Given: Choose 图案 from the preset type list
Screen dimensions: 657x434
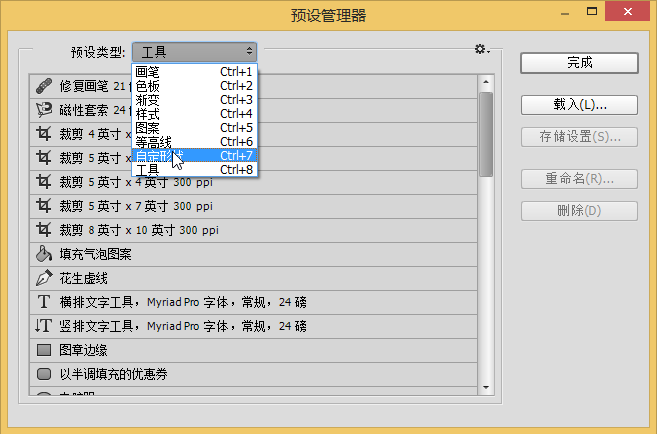Looking at the screenshot, I should 194,127.
